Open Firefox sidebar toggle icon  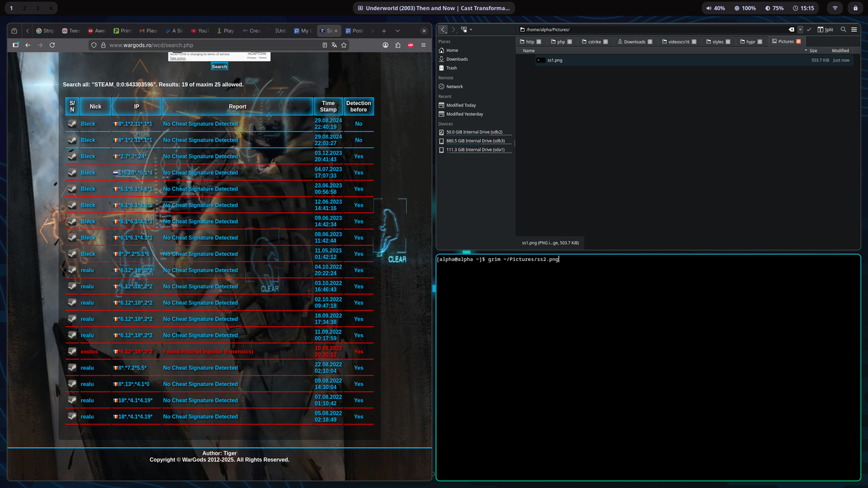(16, 45)
